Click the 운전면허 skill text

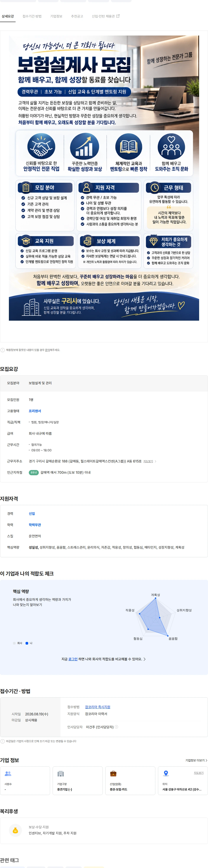(35, 536)
